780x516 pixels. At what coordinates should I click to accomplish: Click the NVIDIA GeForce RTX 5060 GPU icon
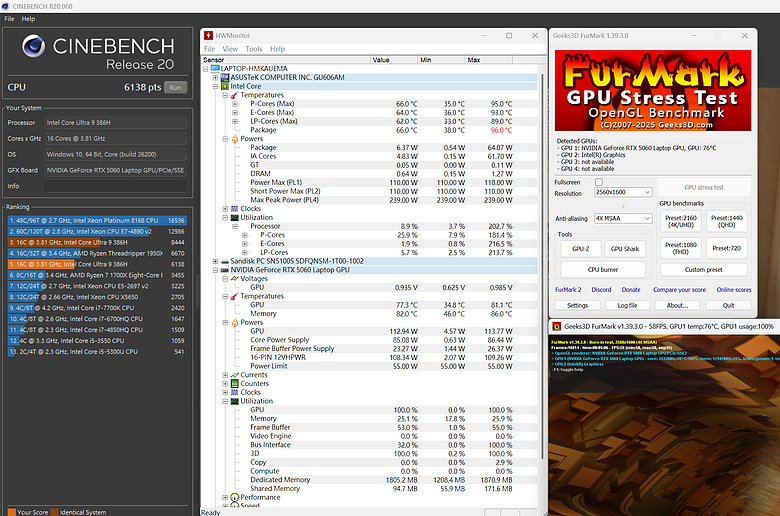pos(225,270)
